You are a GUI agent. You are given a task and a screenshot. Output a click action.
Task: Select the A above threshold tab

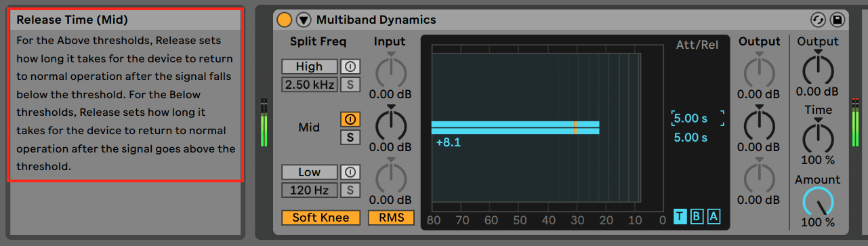(714, 216)
